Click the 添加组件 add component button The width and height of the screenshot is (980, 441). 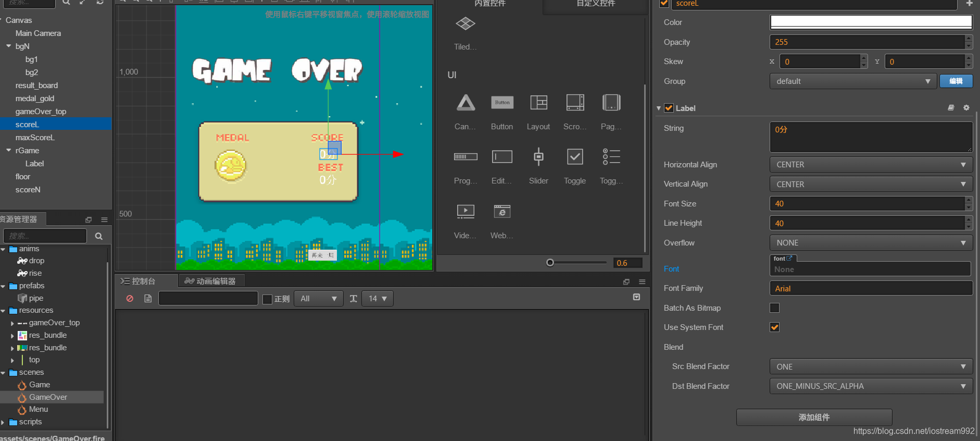814,417
